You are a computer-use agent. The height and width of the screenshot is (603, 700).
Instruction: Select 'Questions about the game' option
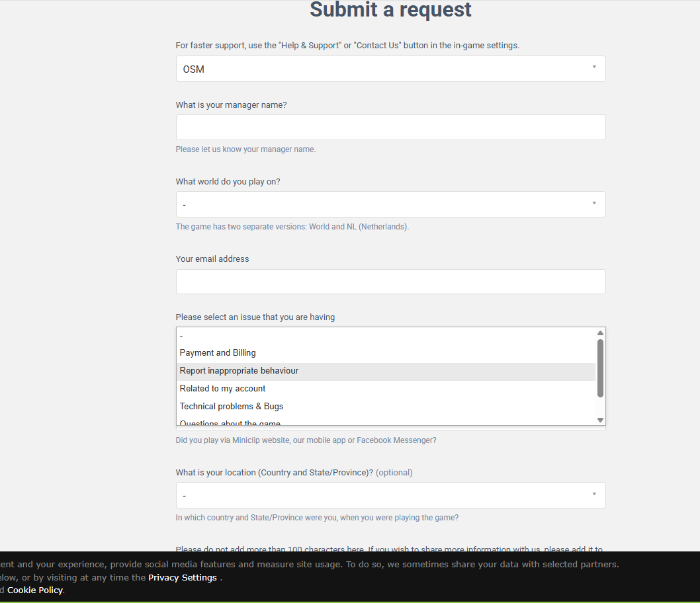pos(230,423)
